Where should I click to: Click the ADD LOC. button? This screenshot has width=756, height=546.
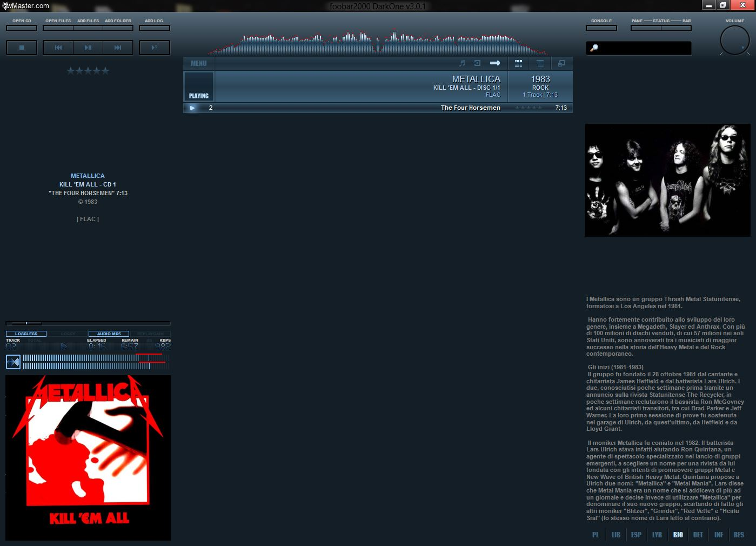coord(155,28)
